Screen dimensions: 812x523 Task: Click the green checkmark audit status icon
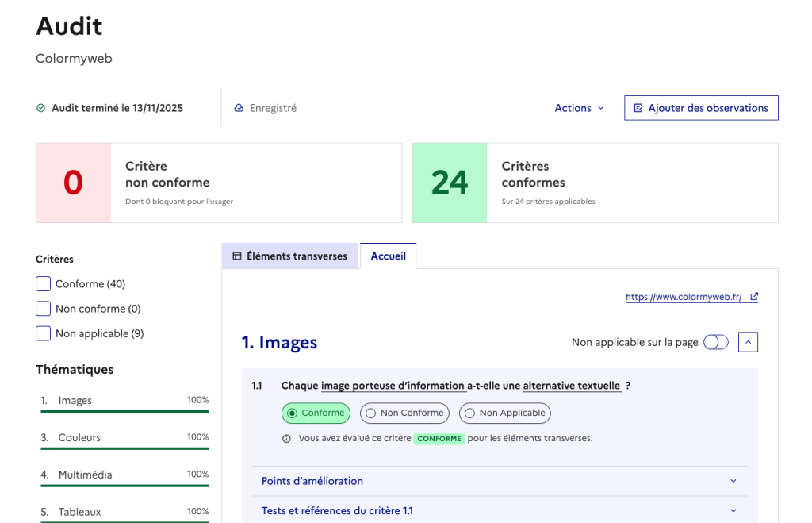[41, 108]
